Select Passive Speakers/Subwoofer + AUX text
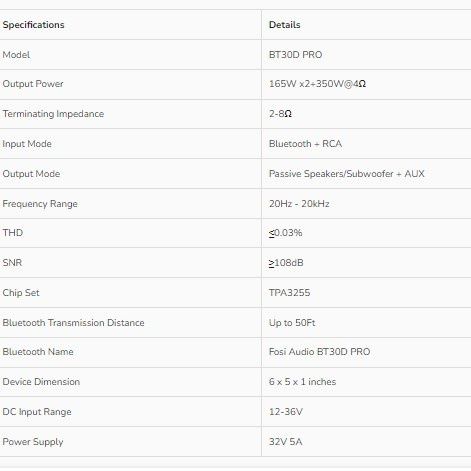Screen dimensions: 471x471 [347, 174]
